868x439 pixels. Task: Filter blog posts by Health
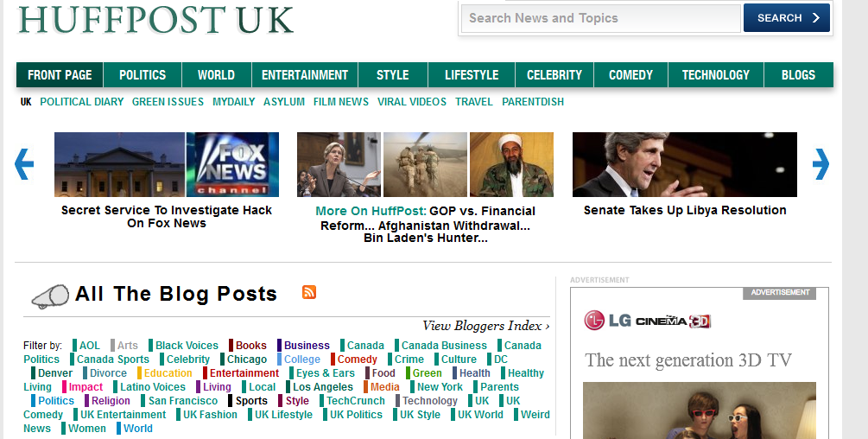coord(474,373)
